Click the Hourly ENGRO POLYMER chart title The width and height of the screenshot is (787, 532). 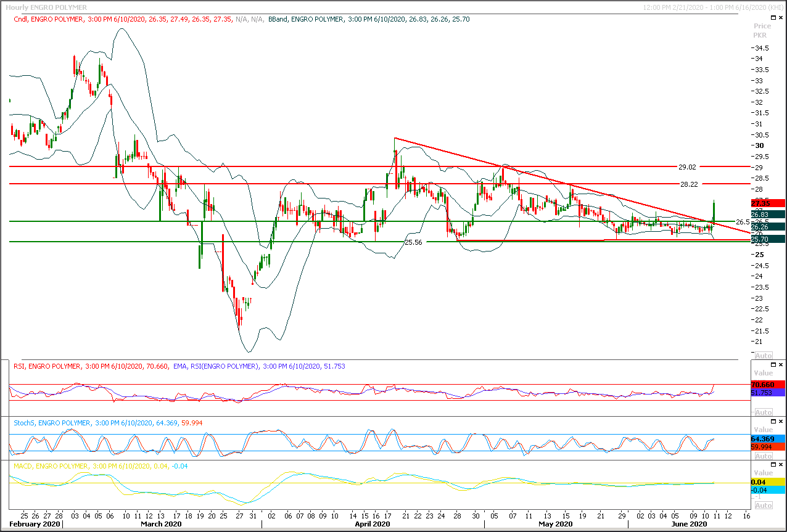[46, 7]
